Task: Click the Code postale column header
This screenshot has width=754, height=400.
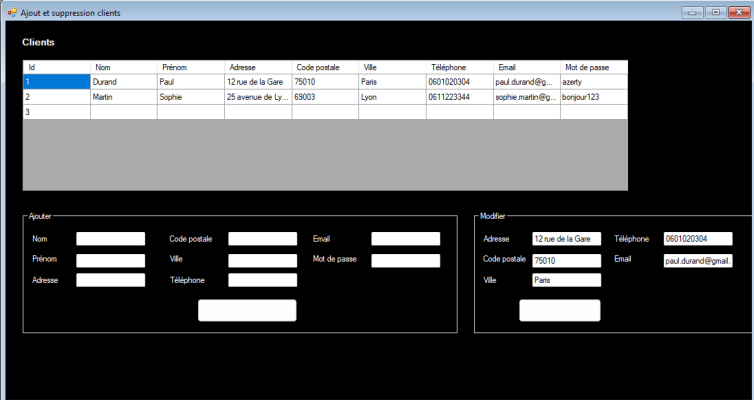Action: click(325, 67)
